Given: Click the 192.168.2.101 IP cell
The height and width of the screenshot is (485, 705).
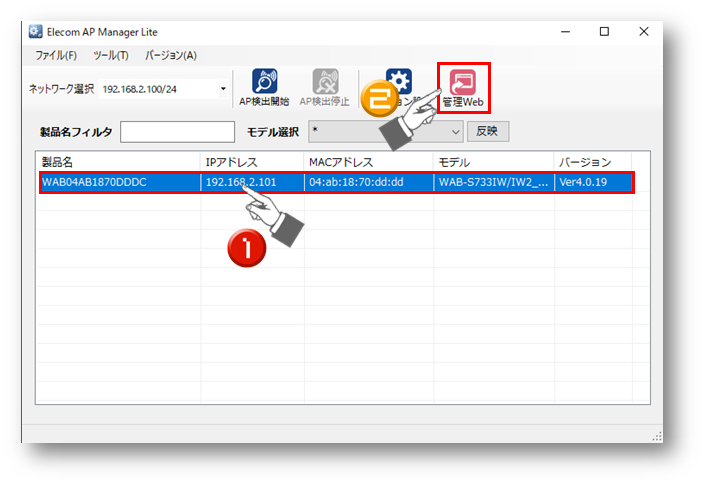Looking at the screenshot, I should tap(241, 182).
